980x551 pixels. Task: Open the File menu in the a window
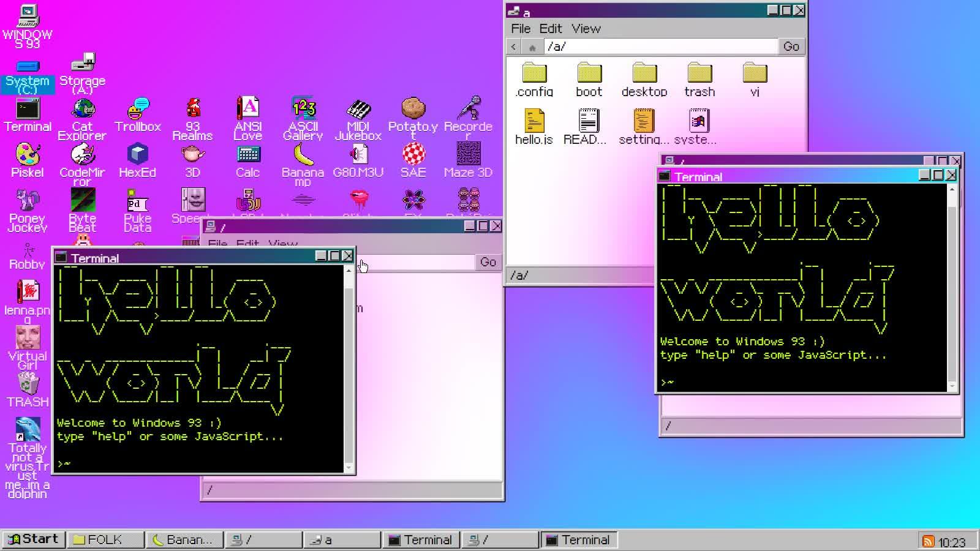tap(521, 28)
